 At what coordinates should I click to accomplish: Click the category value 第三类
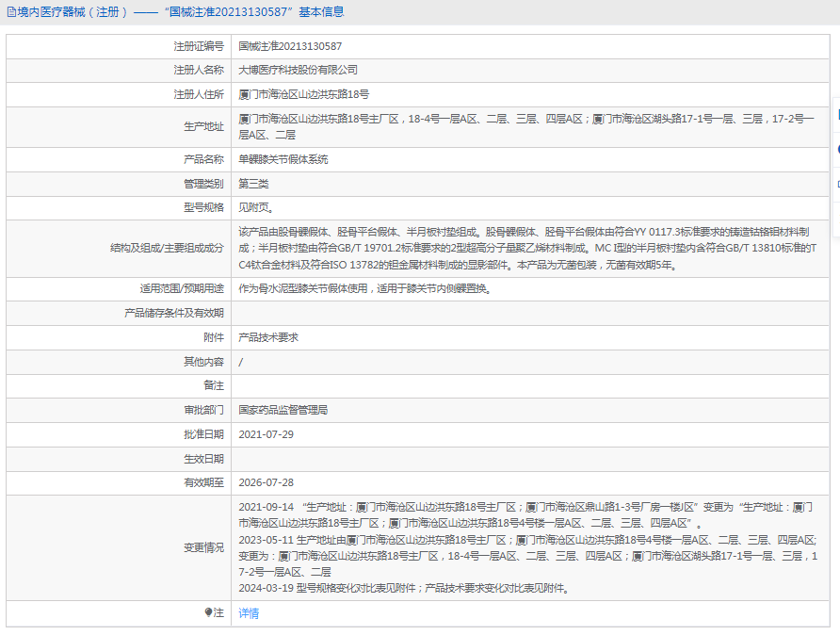(253, 185)
